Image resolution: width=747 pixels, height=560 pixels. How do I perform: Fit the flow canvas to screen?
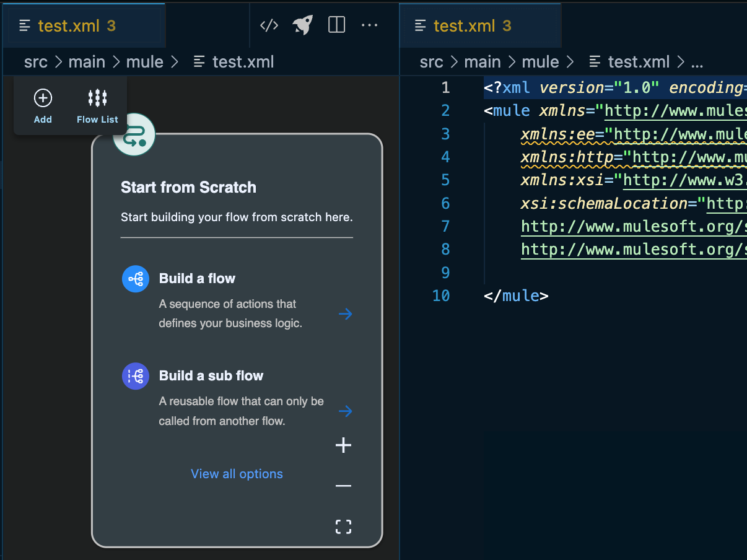tap(343, 527)
